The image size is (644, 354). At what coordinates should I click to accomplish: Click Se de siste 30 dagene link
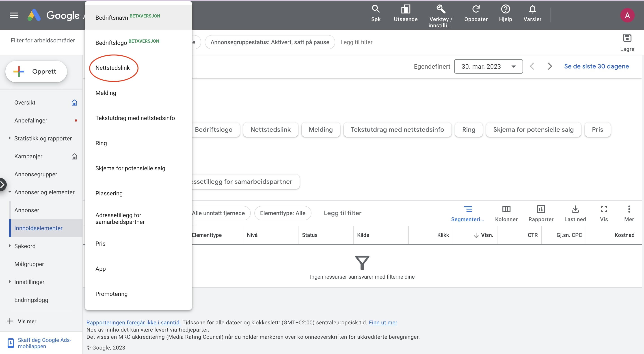[x=596, y=66]
